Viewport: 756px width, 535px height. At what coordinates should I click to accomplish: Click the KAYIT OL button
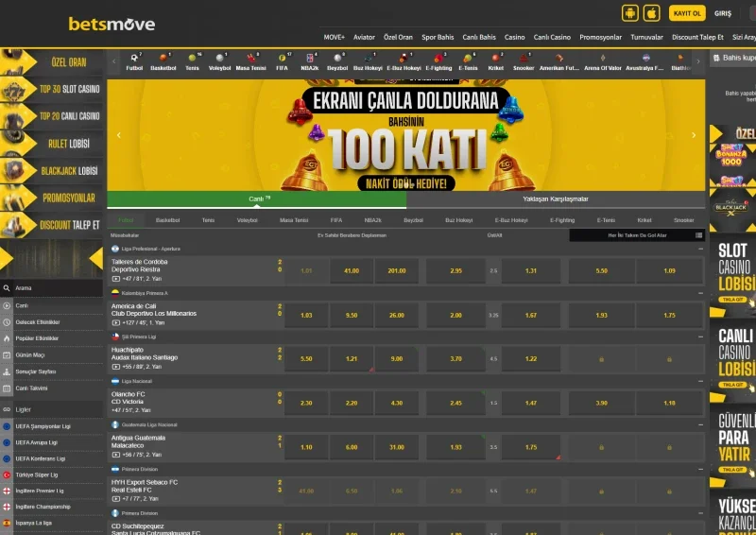click(x=687, y=13)
